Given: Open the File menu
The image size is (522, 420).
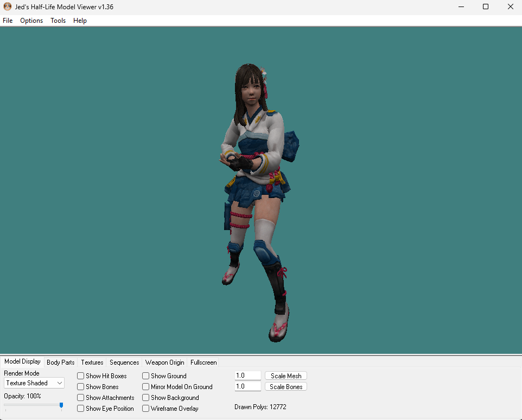Looking at the screenshot, I should 8,21.
